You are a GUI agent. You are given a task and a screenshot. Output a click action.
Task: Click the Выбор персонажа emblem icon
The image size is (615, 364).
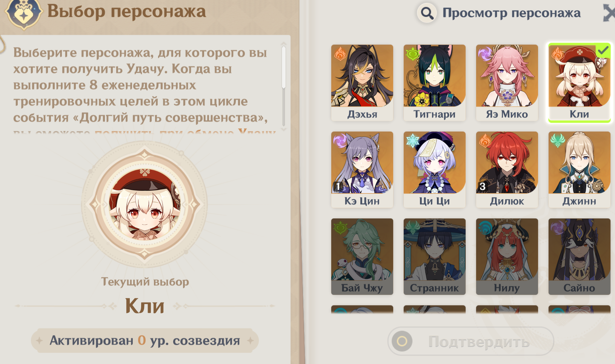pos(23,13)
